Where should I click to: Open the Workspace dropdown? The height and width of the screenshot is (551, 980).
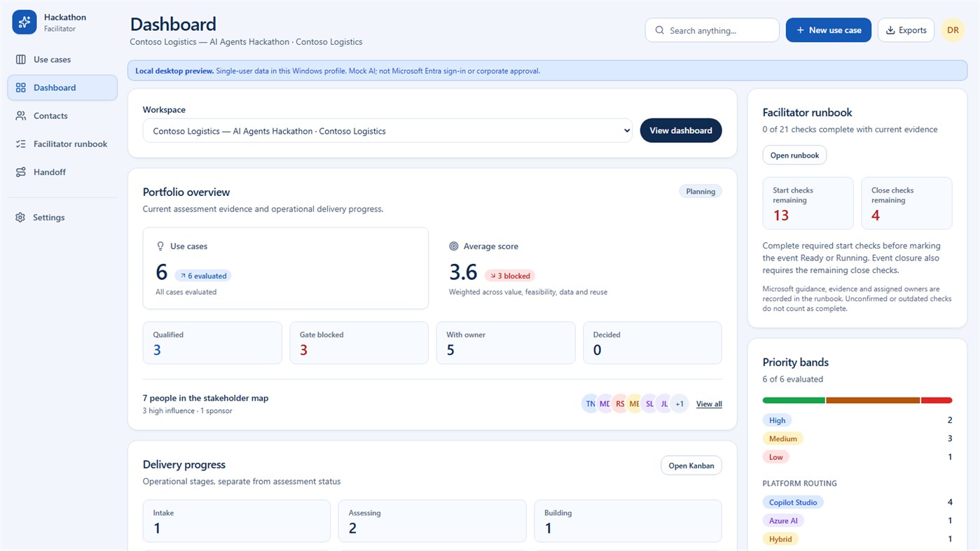[x=387, y=131]
